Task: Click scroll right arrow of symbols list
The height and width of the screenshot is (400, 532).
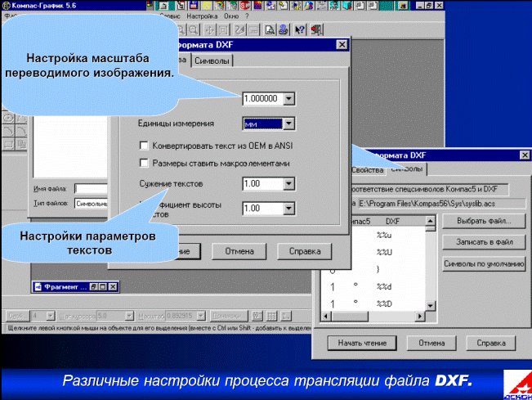Action: pos(420,317)
